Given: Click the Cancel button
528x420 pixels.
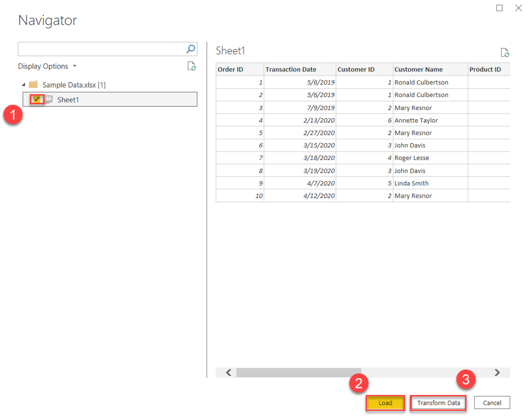Looking at the screenshot, I should coord(491,402).
